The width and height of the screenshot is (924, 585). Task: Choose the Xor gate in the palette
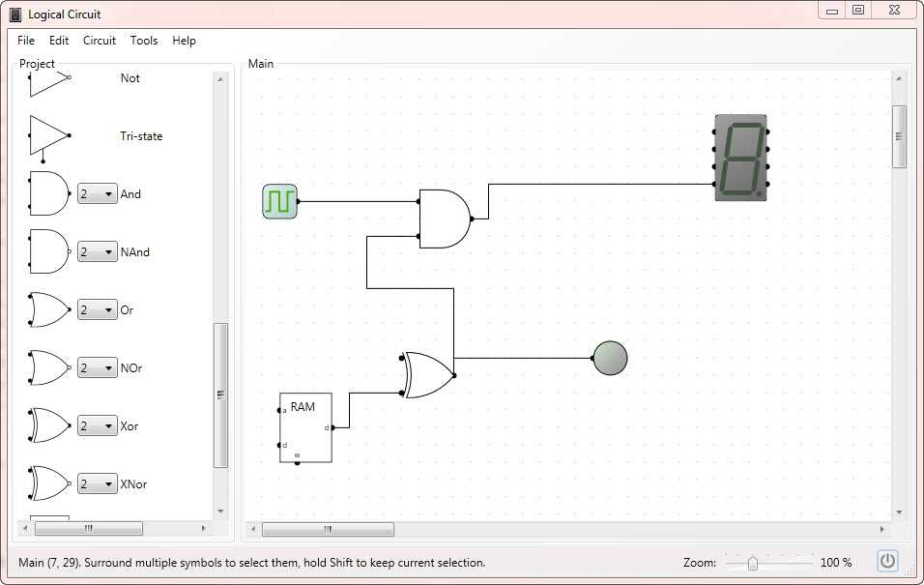49,425
